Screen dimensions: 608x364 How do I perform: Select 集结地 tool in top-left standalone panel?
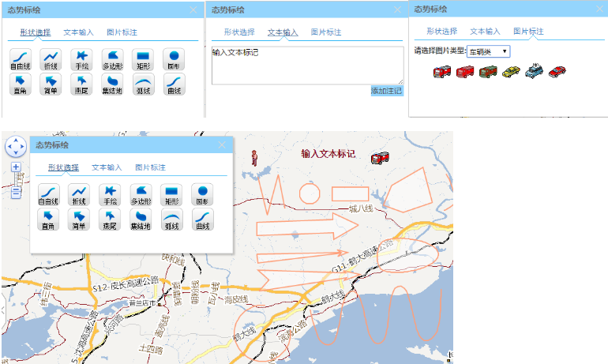click(112, 84)
